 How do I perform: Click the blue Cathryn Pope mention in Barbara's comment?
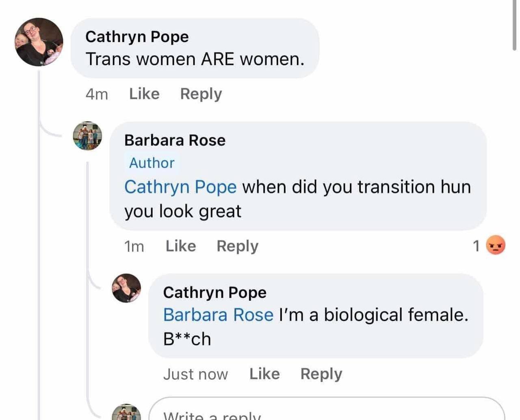pyautogui.click(x=180, y=187)
